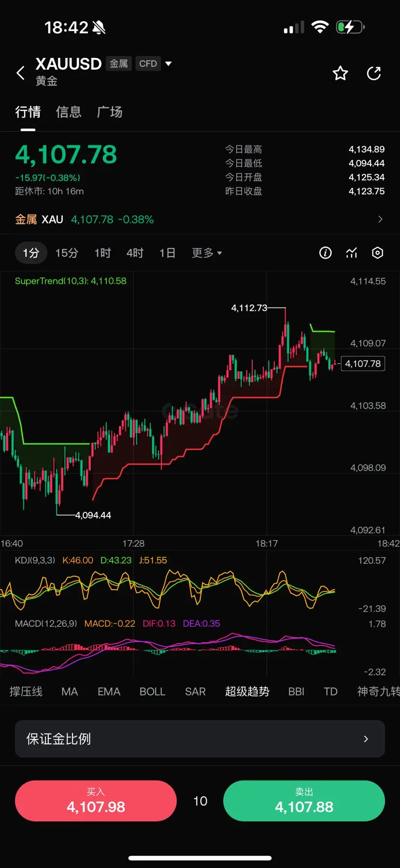Open chart settings hexagon icon

click(378, 253)
